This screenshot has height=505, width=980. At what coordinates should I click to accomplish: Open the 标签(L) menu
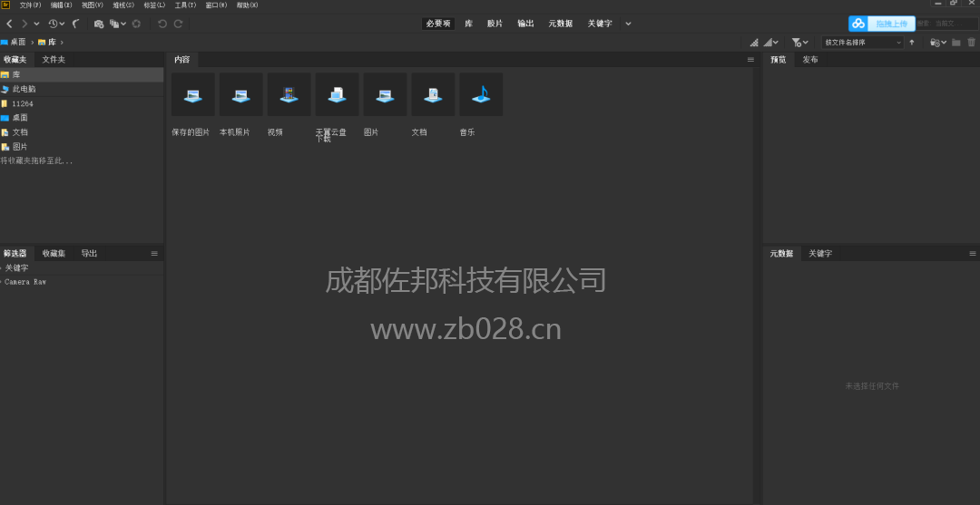(x=154, y=5)
